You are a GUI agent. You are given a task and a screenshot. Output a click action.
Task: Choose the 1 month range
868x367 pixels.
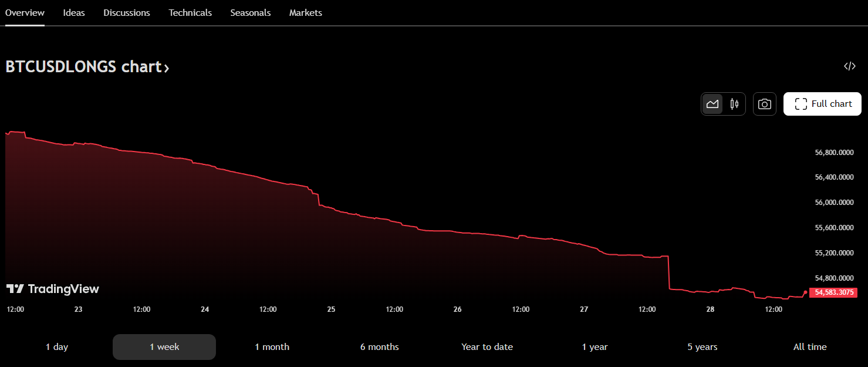click(272, 347)
